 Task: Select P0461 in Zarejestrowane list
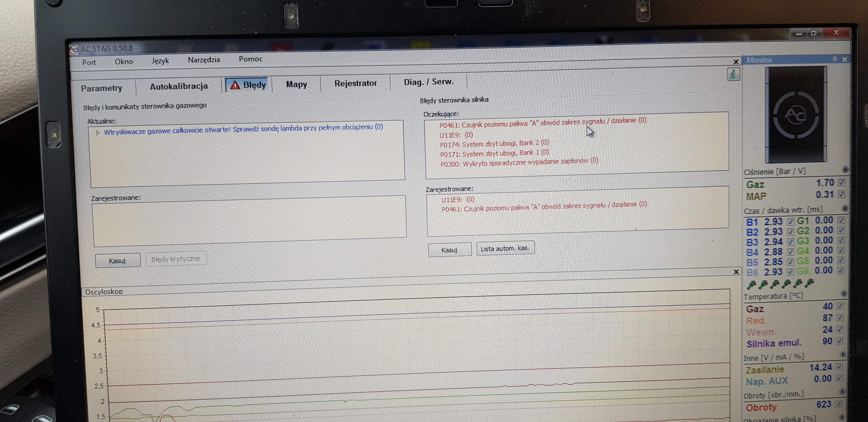544,207
